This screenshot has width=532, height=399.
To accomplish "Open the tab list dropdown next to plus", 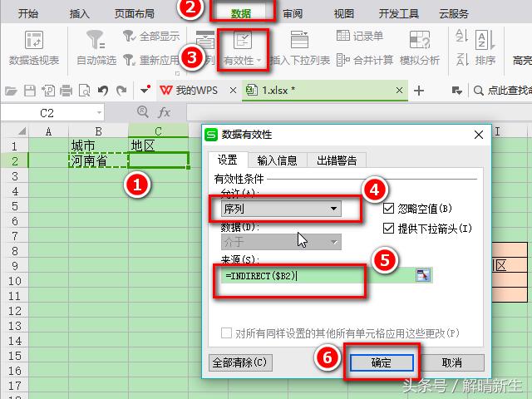I will [x=457, y=91].
